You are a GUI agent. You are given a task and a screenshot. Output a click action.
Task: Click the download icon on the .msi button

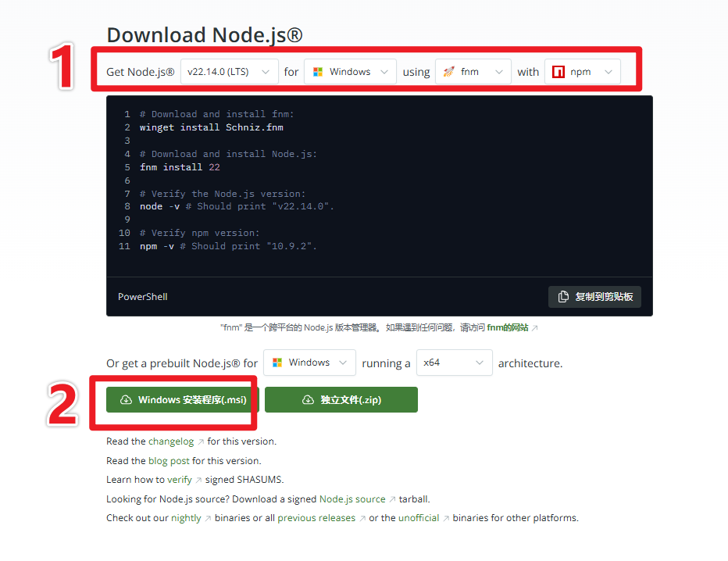(x=126, y=400)
